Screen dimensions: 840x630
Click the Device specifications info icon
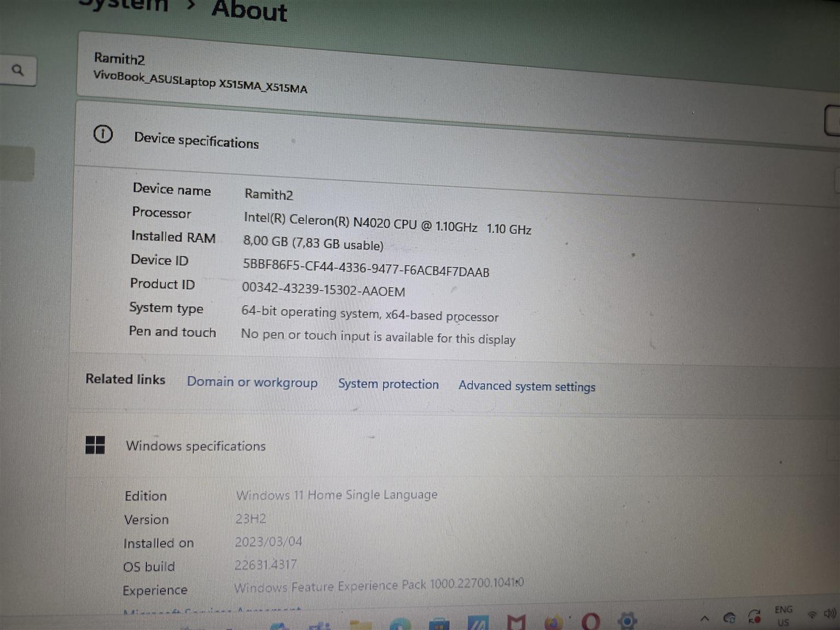103,134
